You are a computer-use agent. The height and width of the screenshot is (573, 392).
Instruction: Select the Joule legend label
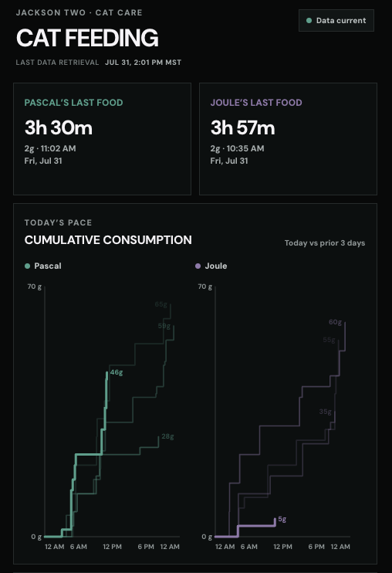(x=216, y=266)
